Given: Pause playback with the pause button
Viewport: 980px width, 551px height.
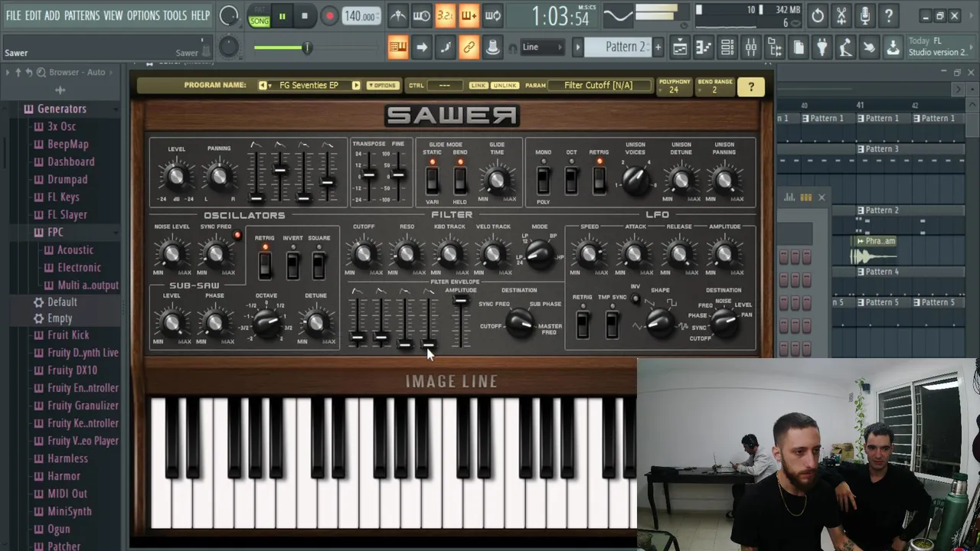Looking at the screenshot, I should tap(282, 16).
